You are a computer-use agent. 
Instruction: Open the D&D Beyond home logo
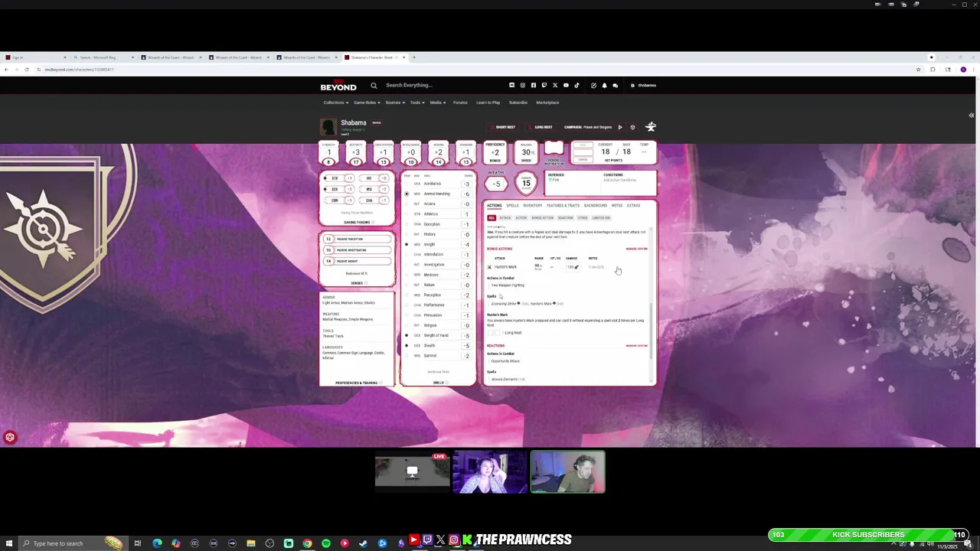point(338,86)
